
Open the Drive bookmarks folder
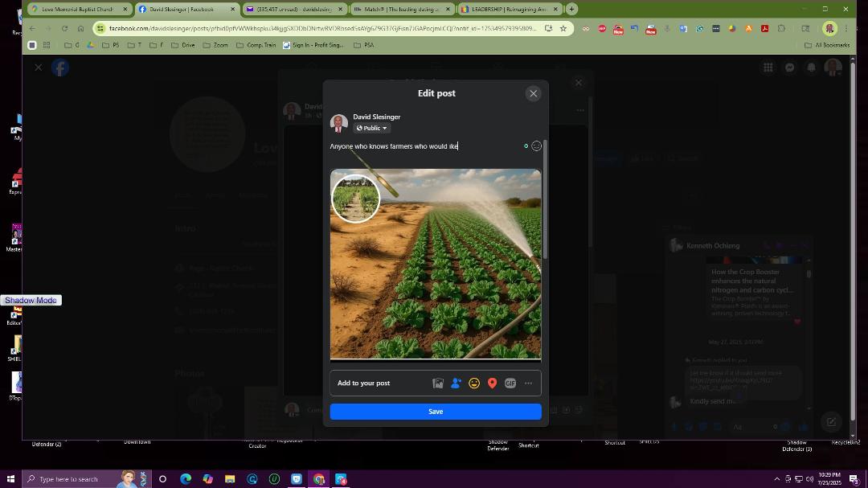182,45
